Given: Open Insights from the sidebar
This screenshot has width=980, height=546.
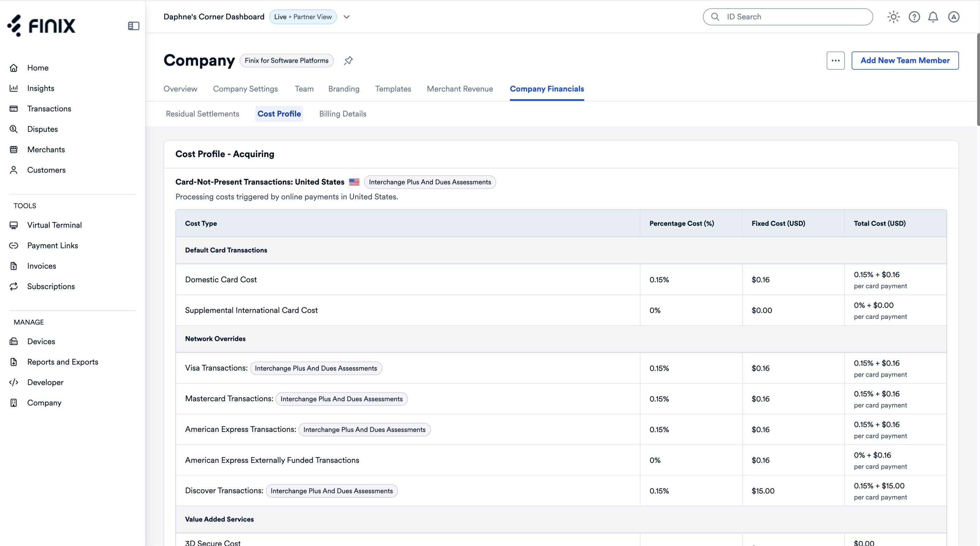Looking at the screenshot, I should 41,88.
